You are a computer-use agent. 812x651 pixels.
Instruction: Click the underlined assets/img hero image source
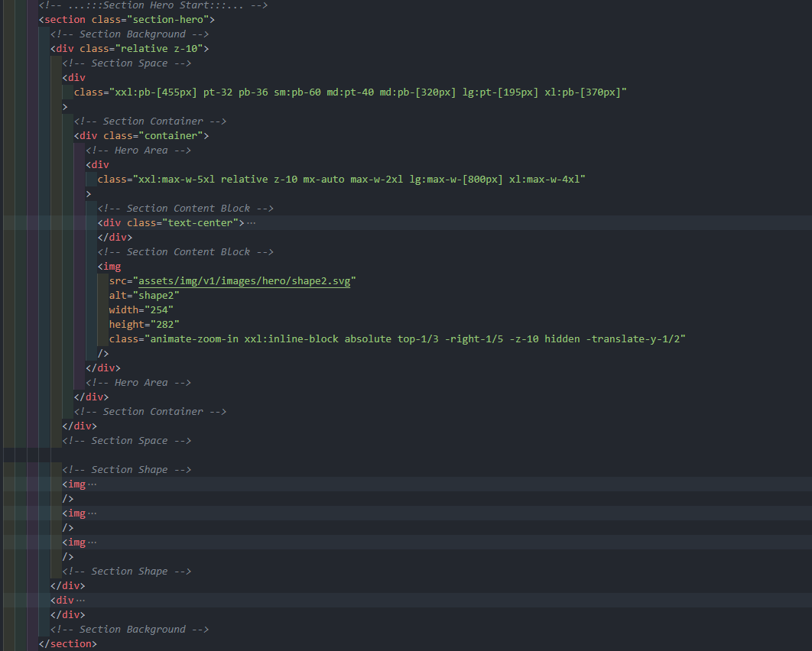click(x=245, y=280)
